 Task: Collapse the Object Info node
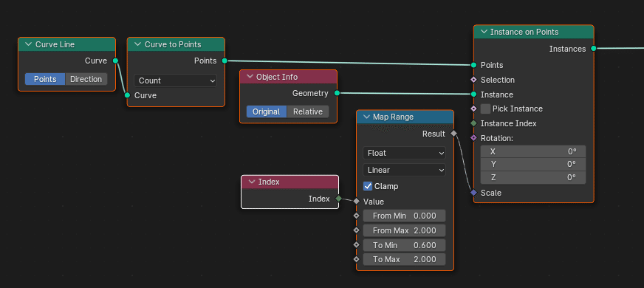(x=250, y=77)
